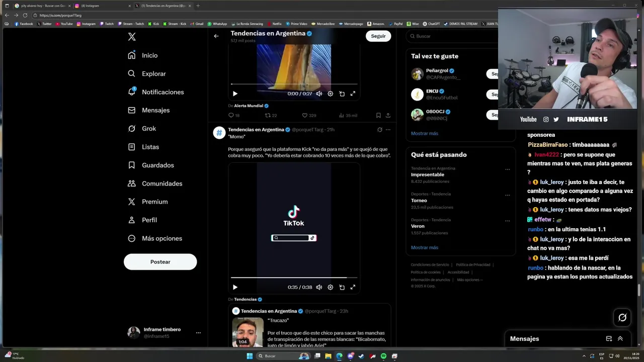Seek the 0:38 video progress bar

click(x=294, y=278)
